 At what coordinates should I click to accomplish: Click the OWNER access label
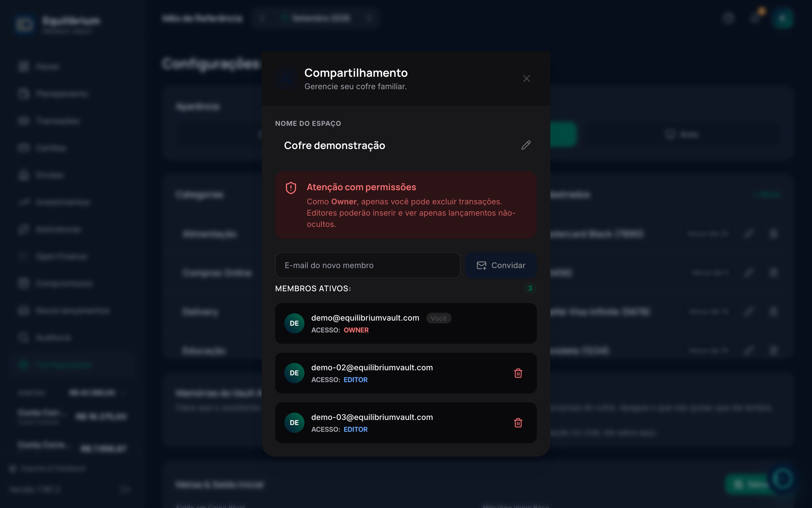tap(356, 330)
